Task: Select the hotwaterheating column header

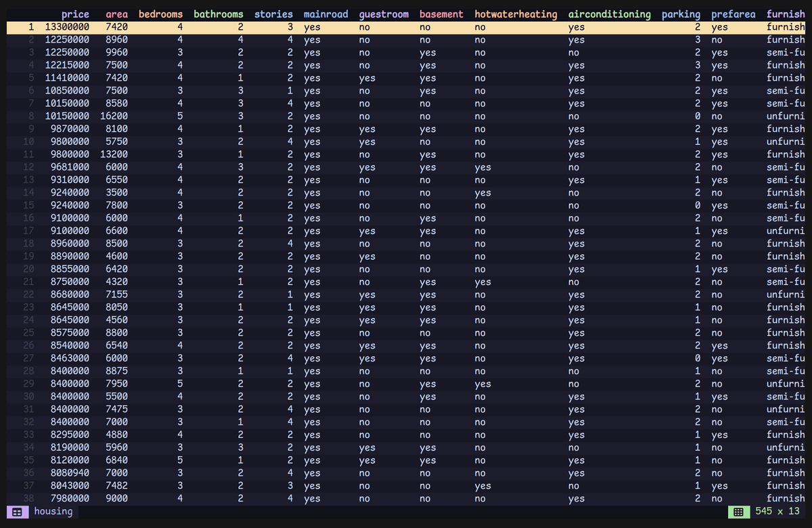Action: point(516,14)
